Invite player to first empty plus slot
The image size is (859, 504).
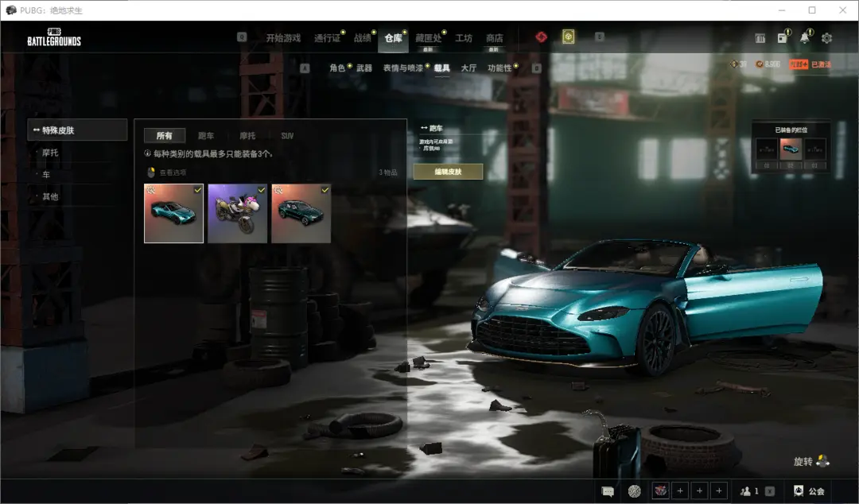(680, 490)
